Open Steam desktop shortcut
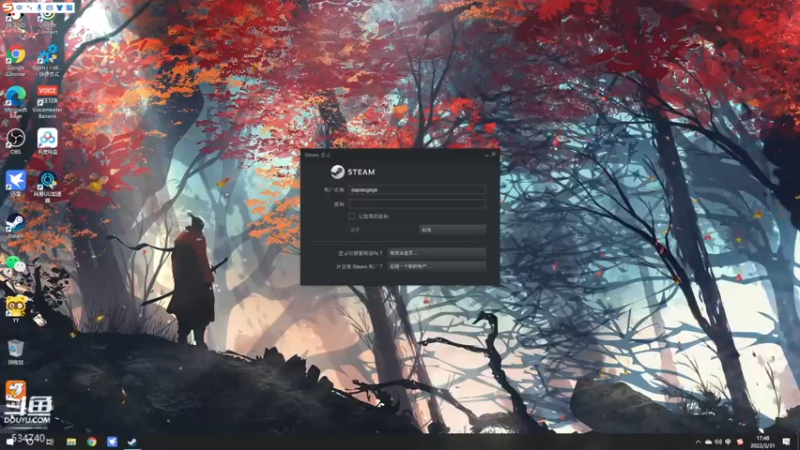This screenshot has width=800, height=450. pos(16,226)
